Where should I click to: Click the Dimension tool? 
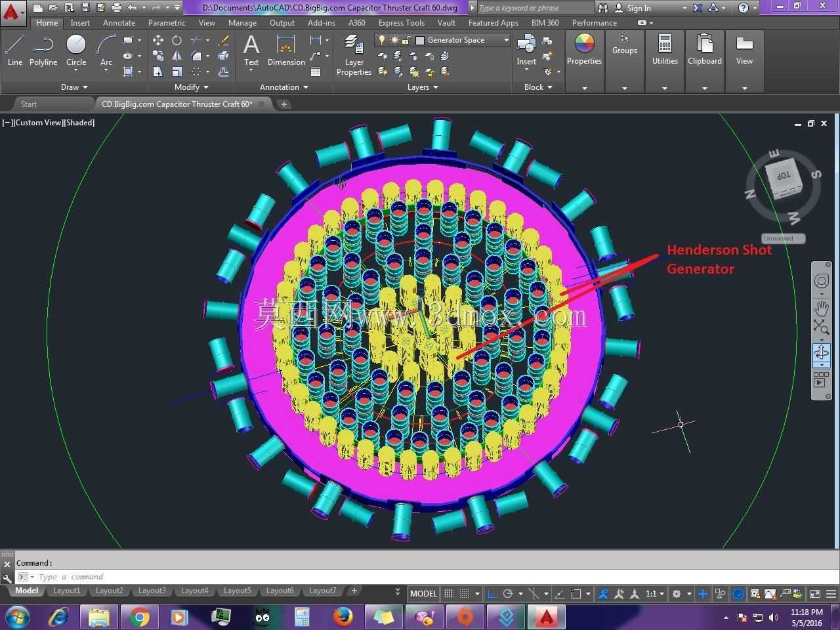point(286,51)
